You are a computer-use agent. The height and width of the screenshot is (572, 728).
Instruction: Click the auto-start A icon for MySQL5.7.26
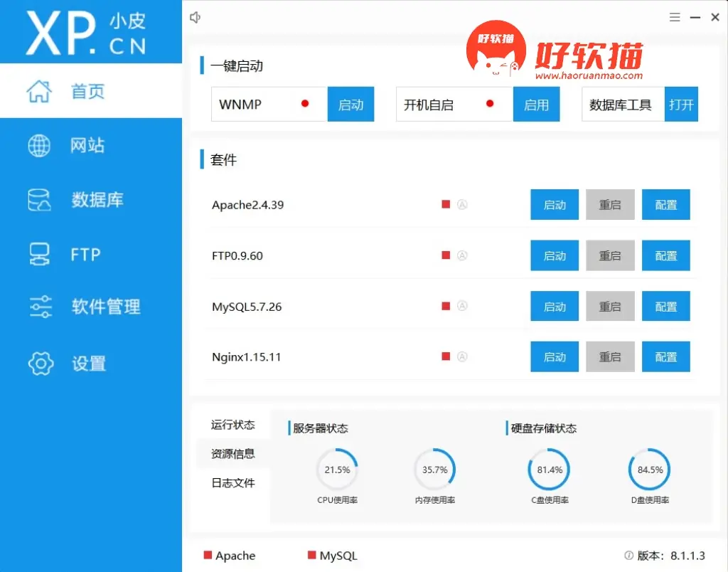click(x=462, y=306)
